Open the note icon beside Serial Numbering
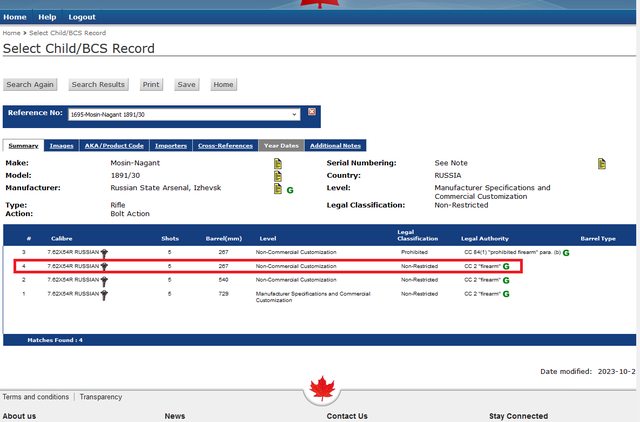Screen dimensions: 640x422 (602, 163)
